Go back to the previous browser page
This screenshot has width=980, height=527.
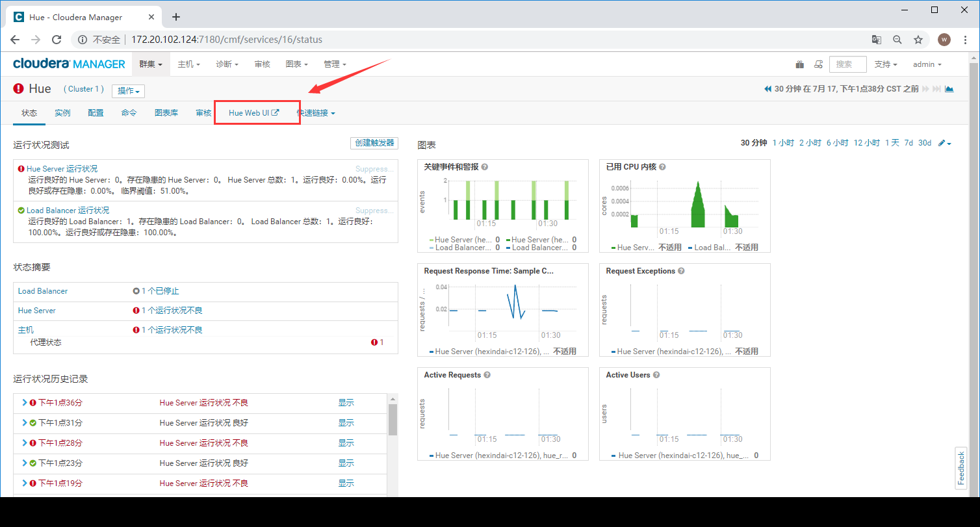tap(15, 40)
